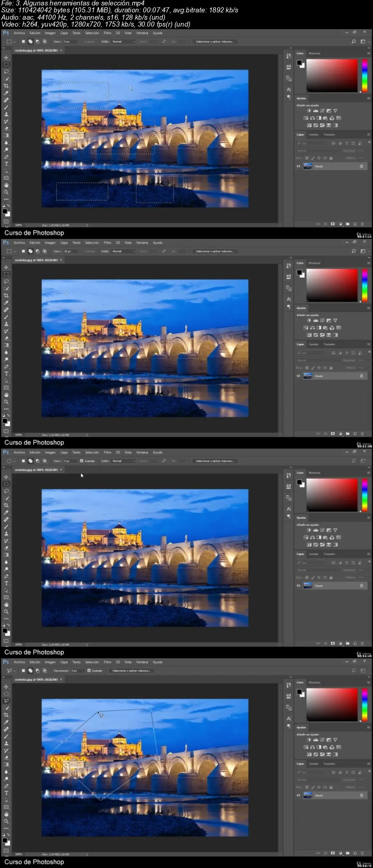Screen dimensions: 373x868
Task: Click the red color picker field in 00:03:08 frame
Action: [332, 285]
